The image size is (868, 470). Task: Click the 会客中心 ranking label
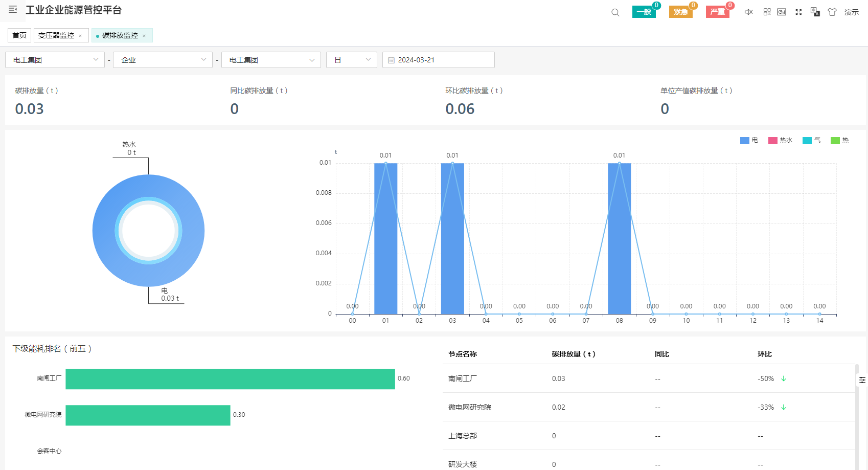(x=49, y=451)
